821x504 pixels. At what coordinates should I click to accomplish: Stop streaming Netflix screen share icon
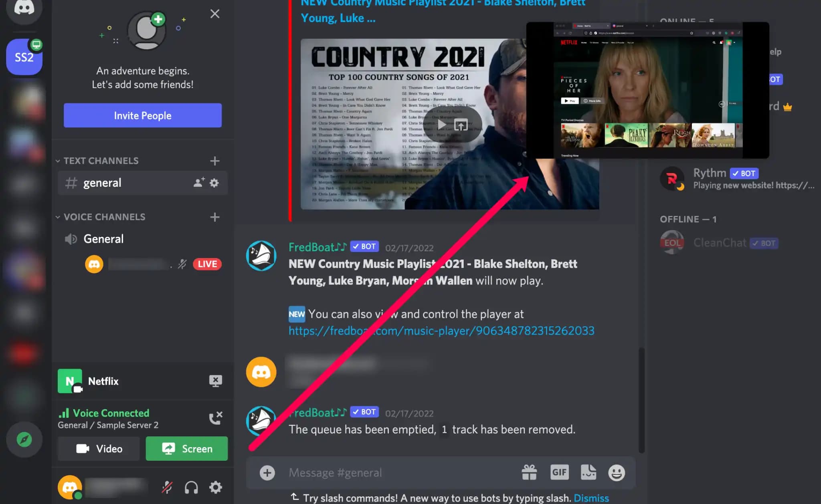click(x=216, y=381)
